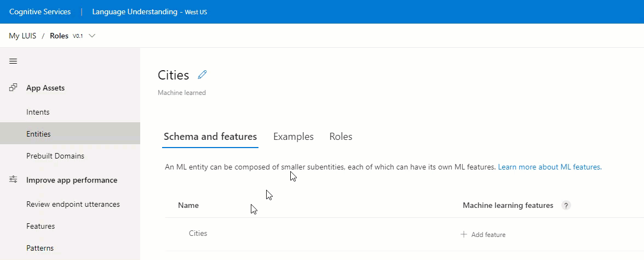Screen dimensions: 644x260
Task: Open the Roles tab
Action: click(x=341, y=137)
